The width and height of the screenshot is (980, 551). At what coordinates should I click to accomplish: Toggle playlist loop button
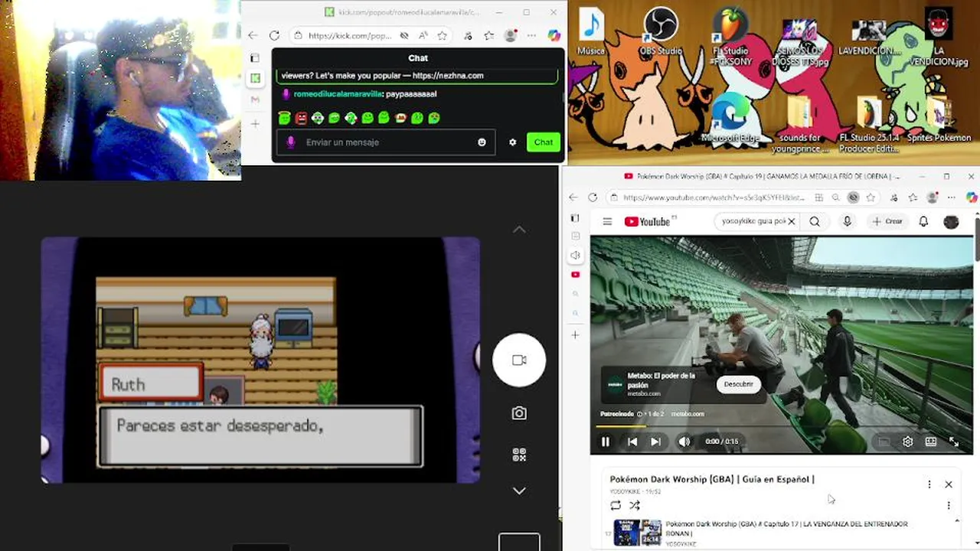point(616,505)
